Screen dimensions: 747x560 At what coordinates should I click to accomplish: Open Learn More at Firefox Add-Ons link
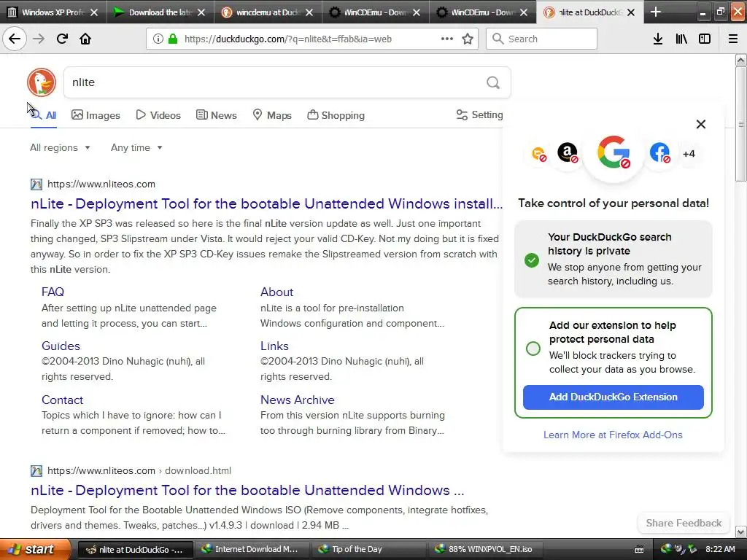[x=613, y=435]
